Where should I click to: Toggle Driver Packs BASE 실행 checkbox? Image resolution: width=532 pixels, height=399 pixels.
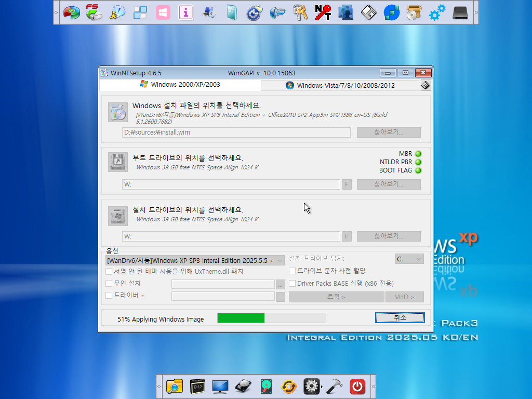click(292, 283)
